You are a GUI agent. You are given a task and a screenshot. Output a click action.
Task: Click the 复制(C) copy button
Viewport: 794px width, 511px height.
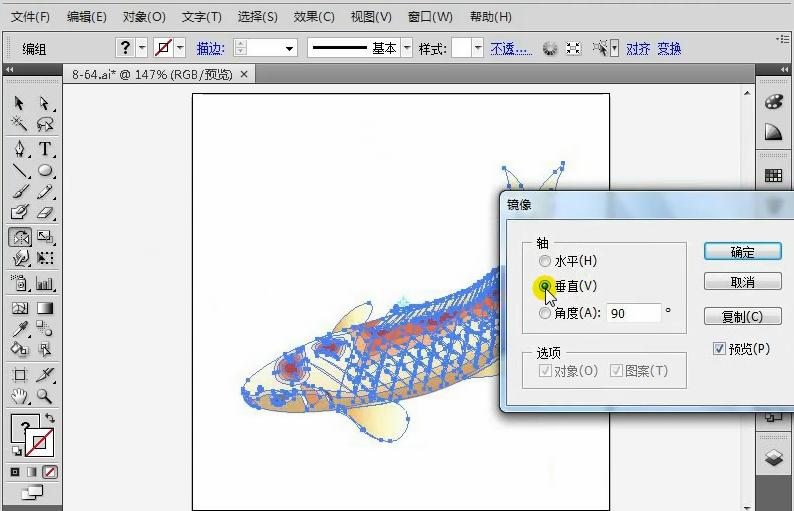pos(742,316)
